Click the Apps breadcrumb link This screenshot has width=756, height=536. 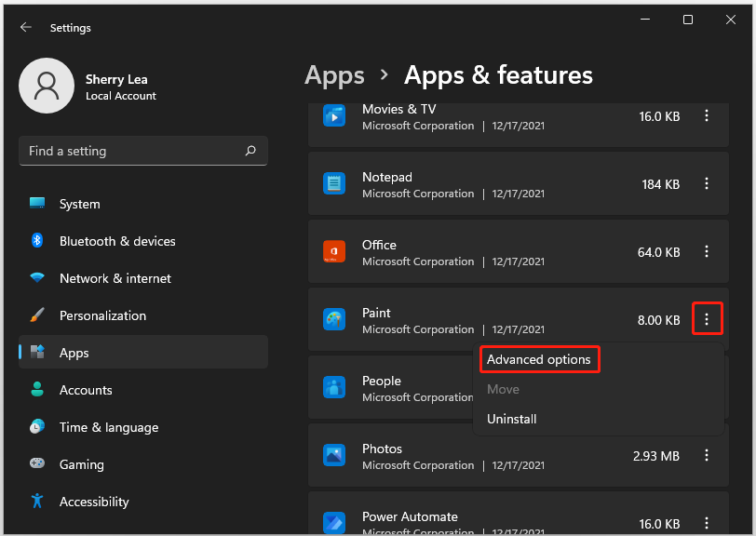click(334, 75)
